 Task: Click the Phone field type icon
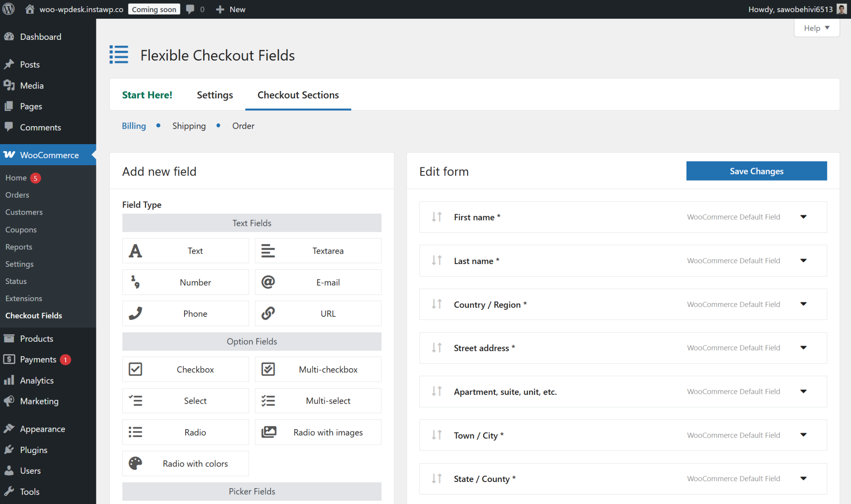click(x=135, y=313)
